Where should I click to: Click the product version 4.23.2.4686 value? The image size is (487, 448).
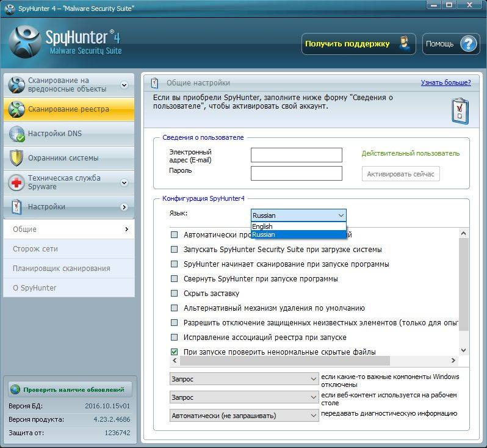(112, 419)
